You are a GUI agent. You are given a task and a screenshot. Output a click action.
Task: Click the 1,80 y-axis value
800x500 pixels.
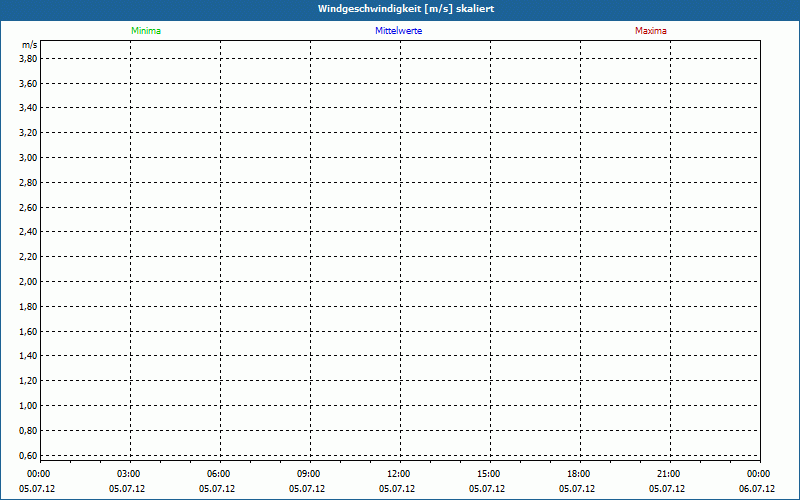(28, 307)
